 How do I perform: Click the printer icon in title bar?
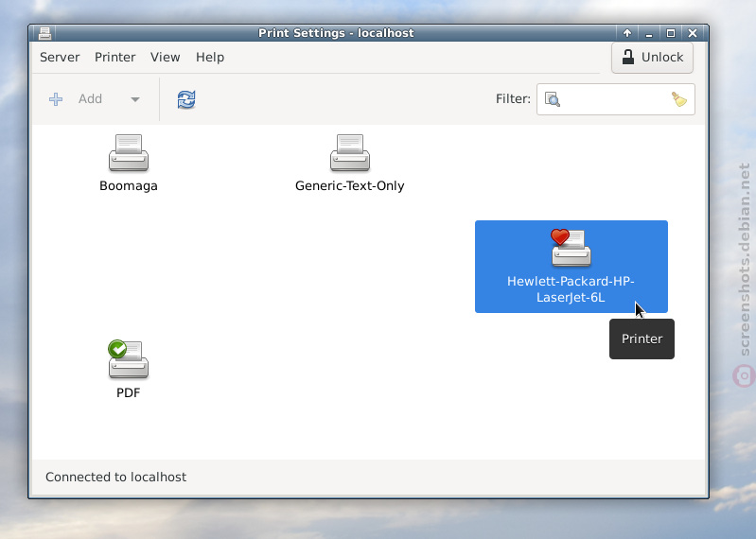pos(44,33)
